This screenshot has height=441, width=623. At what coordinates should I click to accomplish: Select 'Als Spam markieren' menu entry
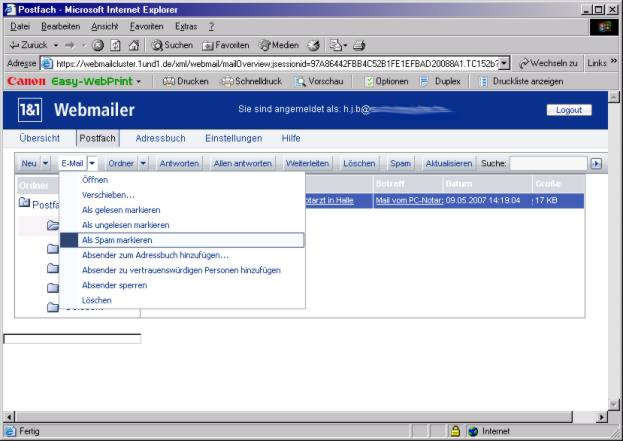pyautogui.click(x=117, y=240)
